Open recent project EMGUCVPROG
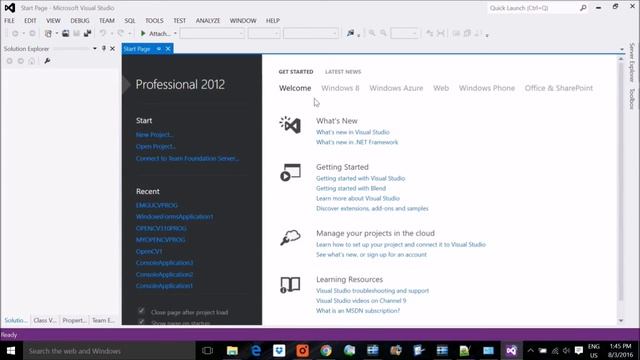 pos(157,205)
